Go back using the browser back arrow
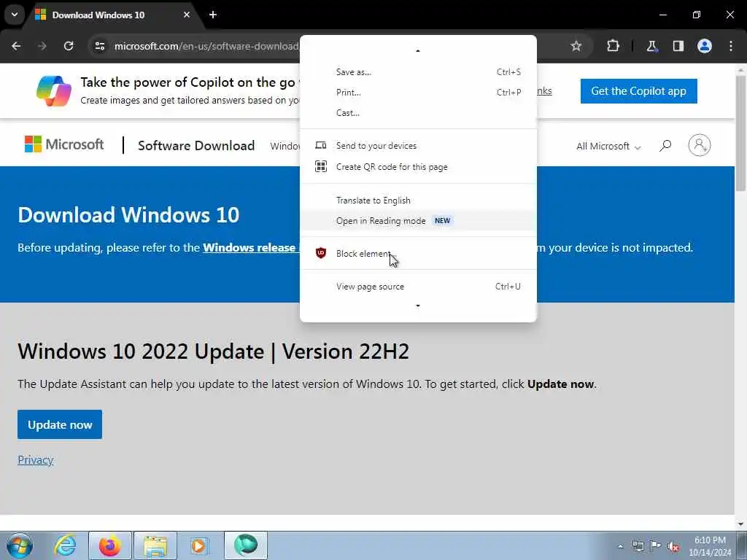 (x=16, y=46)
